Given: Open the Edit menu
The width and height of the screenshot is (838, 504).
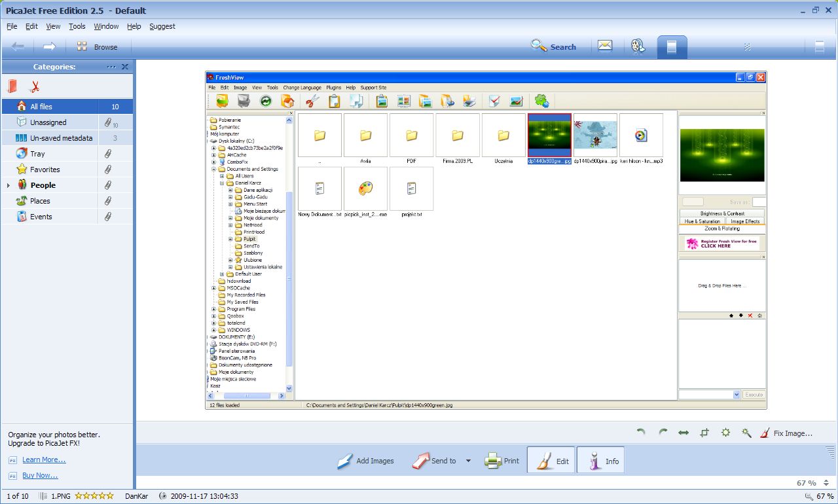Looking at the screenshot, I should pyautogui.click(x=31, y=26).
